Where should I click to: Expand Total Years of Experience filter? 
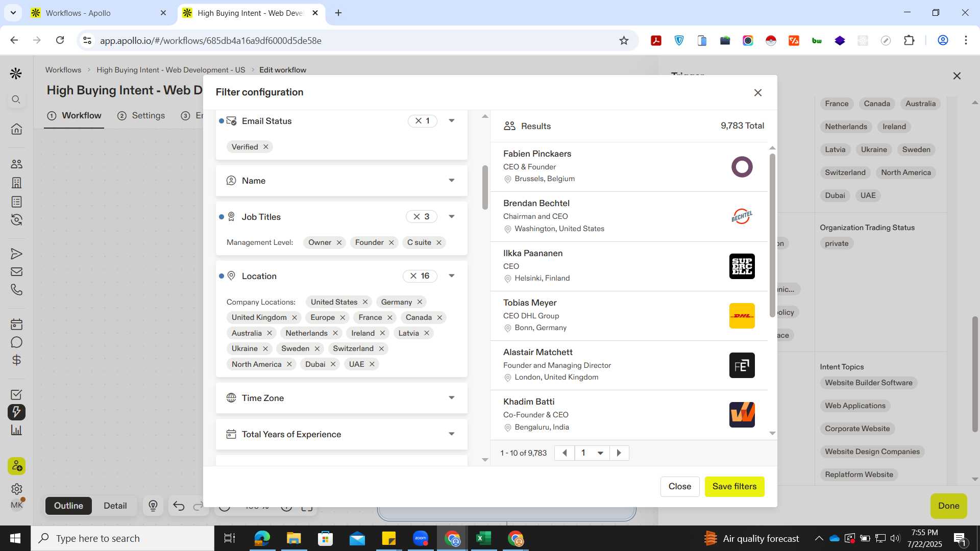tap(452, 434)
